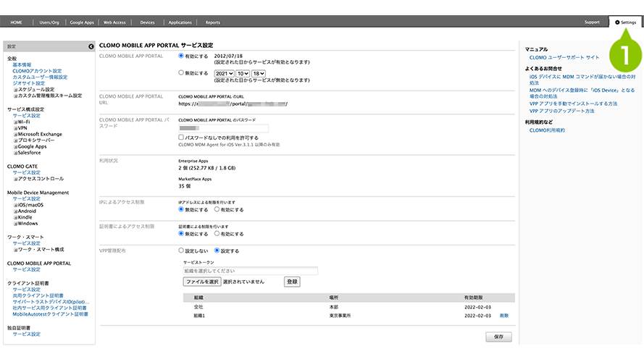Collapse the 設定 sidebar with arrow icon
644x362 pixels.
point(91,46)
